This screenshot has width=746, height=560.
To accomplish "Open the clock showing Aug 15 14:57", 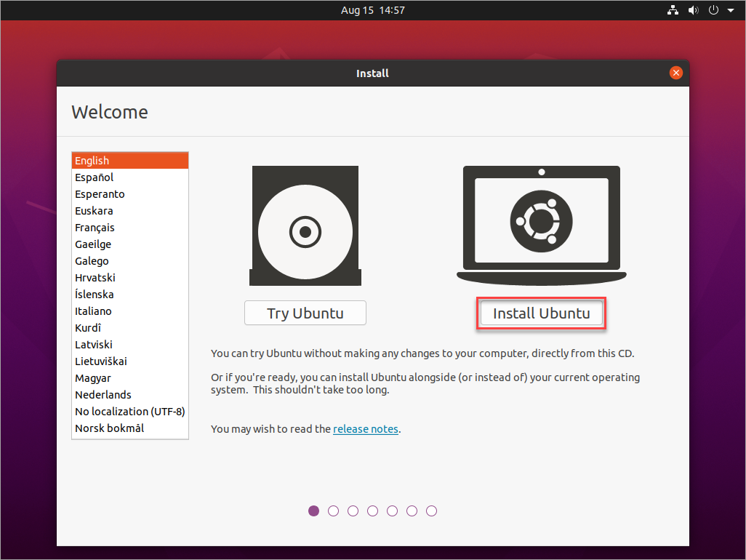I will [x=372, y=10].
